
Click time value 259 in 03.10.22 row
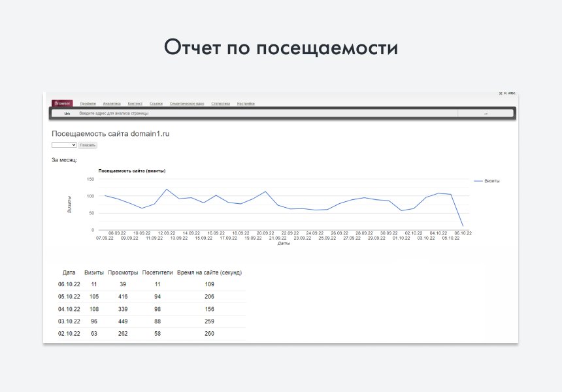[x=209, y=321]
